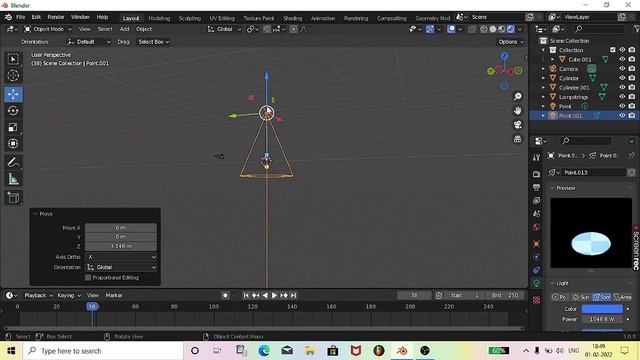
Task: Set light type to Spot
Action: (602, 297)
